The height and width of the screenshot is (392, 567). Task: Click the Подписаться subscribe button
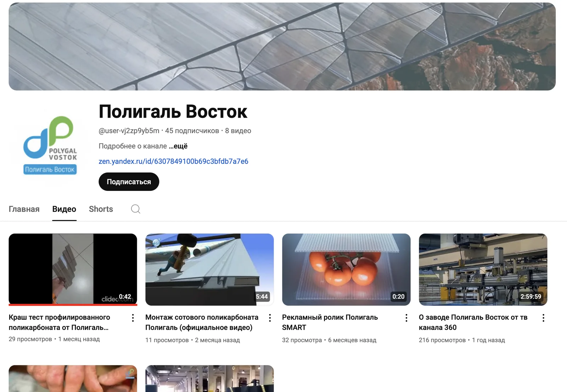pos(129,182)
